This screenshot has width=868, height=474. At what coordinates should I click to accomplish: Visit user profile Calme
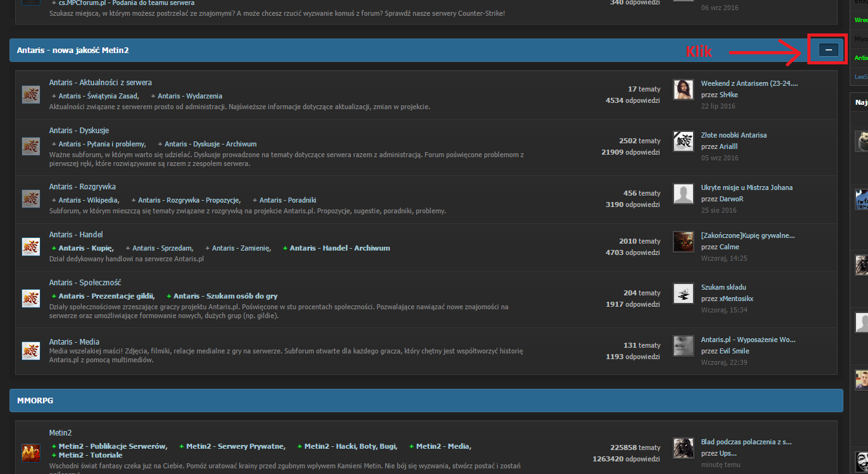[x=729, y=247]
